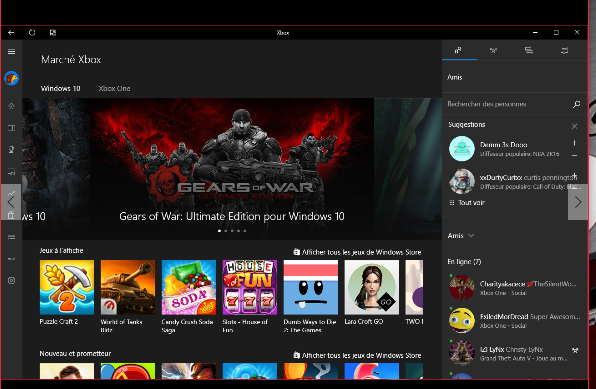Screen dimensions: 596x389
Task: Select the fourth carousel page dot
Action: [238, 231]
